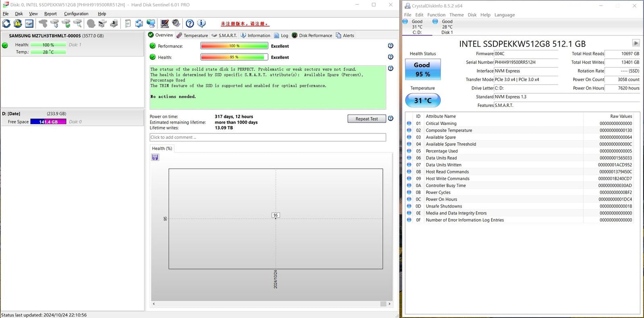Click the help icon beside the green status text
644x318 pixels.
(x=391, y=69)
